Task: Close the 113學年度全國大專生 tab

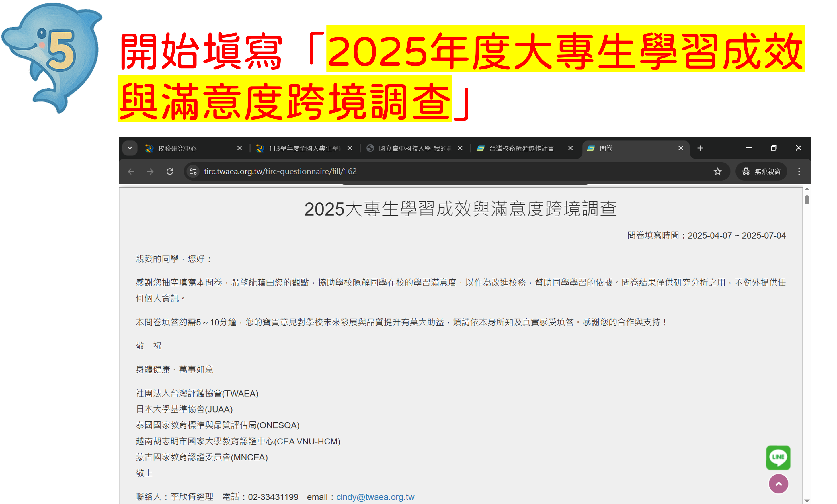Action: pos(350,148)
